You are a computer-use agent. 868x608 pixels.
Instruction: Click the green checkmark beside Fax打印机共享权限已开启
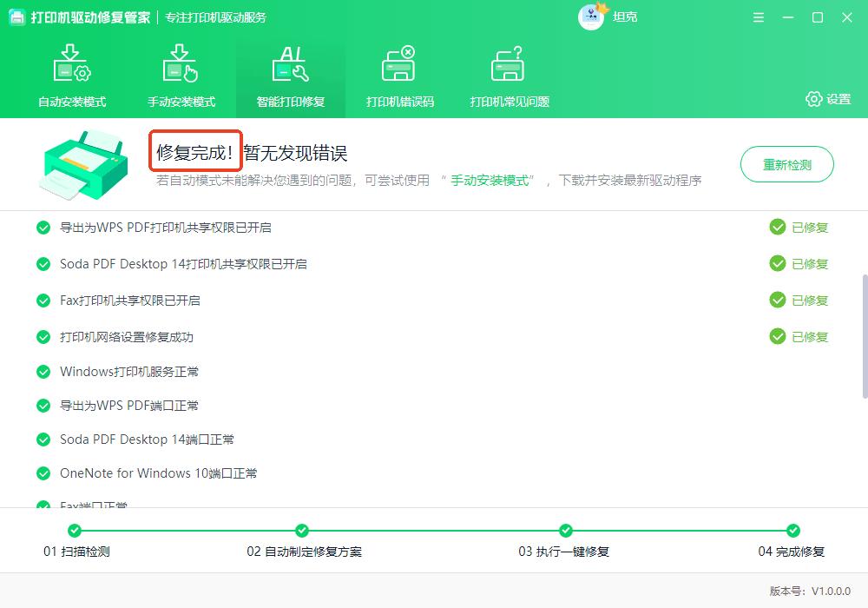coord(43,301)
